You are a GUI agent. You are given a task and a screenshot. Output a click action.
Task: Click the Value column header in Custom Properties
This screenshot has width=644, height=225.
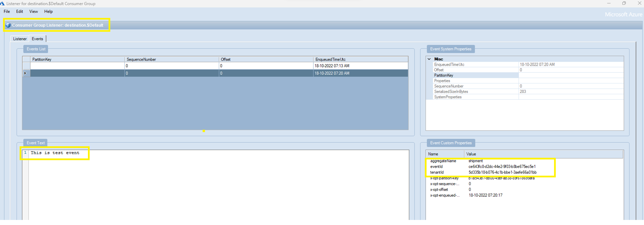[x=543, y=154]
